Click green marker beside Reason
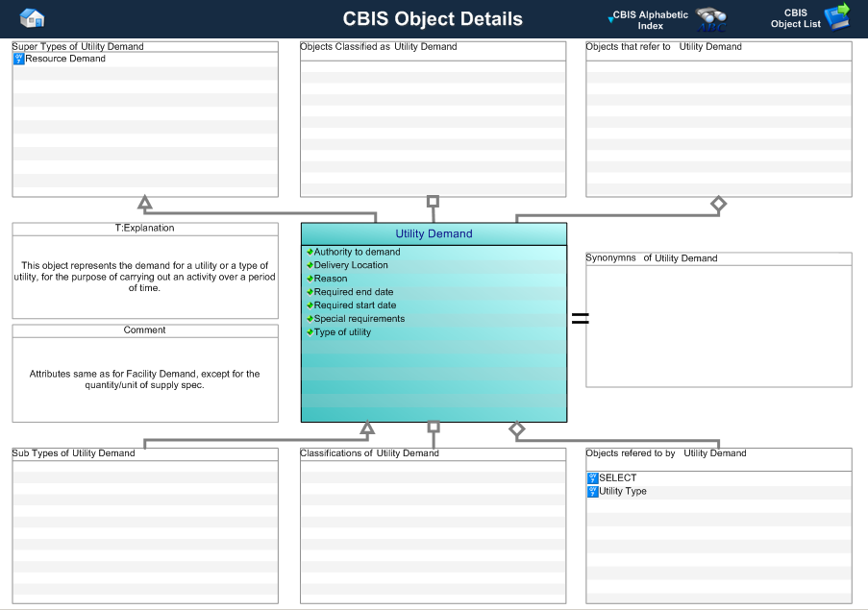Image resolution: width=868 pixels, height=610 pixels. pos(310,279)
